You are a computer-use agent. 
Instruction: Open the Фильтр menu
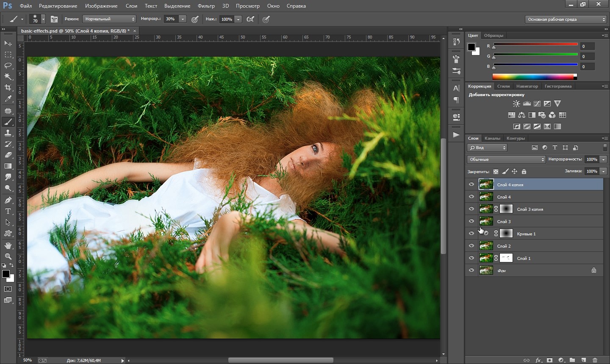tap(206, 6)
